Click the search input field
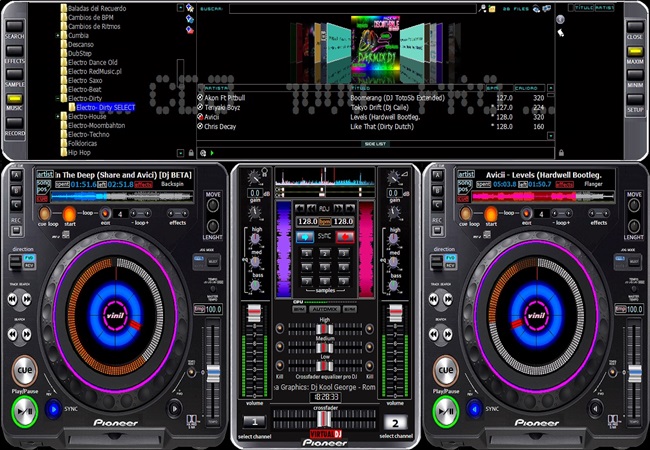Viewport: 650px width, 450px height. (352, 9)
